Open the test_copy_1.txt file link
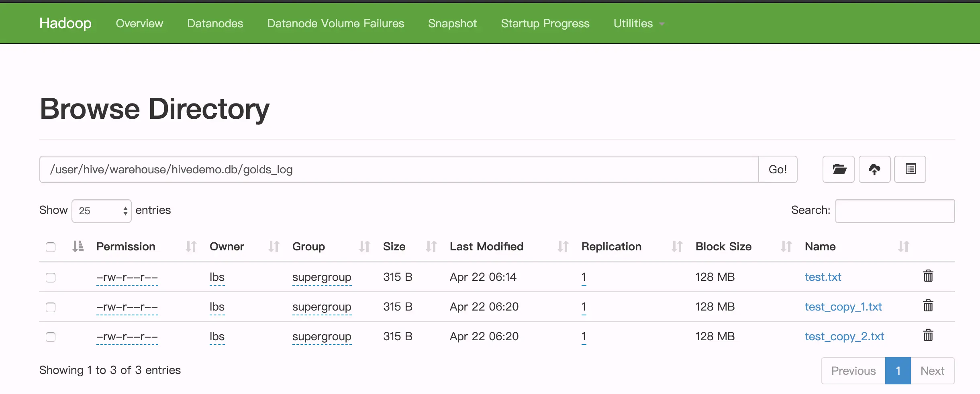The width and height of the screenshot is (980, 394). [843, 307]
